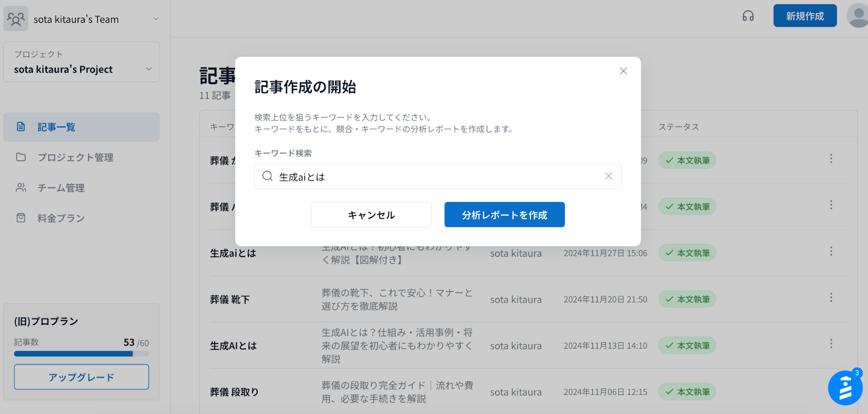Click 本文執筆 status of 生成aiとは row

[x=687, y=253]
